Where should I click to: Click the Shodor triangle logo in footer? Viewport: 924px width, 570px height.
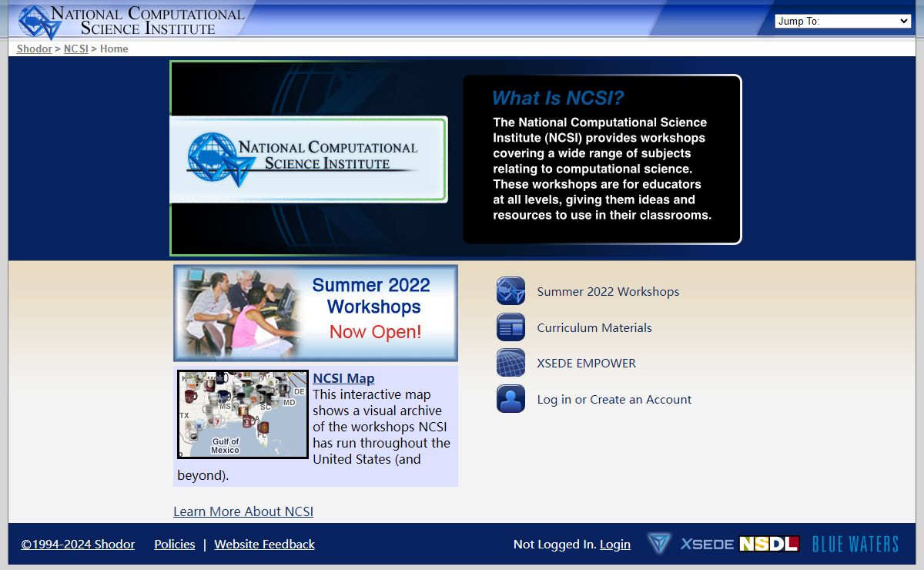pos(658,543)
